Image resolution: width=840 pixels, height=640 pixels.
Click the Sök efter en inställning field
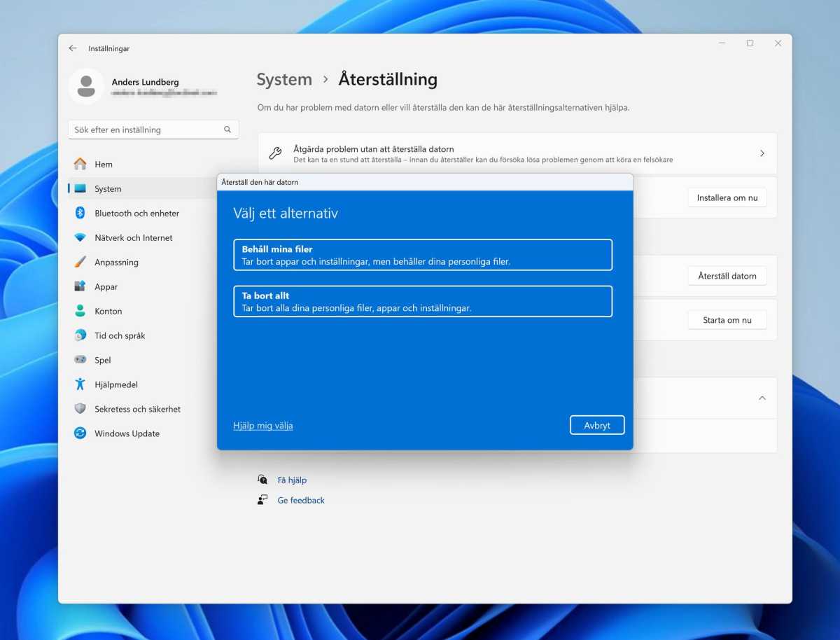[147, 130]
